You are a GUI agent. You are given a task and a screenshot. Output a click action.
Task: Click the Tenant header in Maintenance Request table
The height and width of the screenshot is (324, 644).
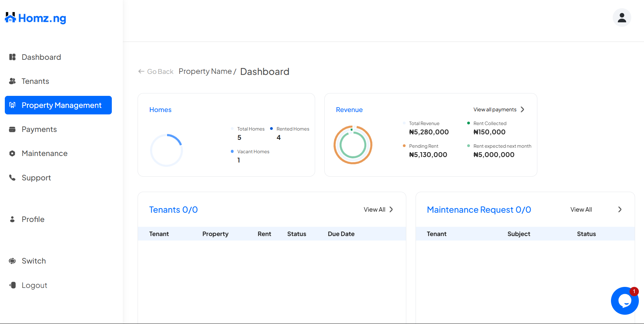437,234
